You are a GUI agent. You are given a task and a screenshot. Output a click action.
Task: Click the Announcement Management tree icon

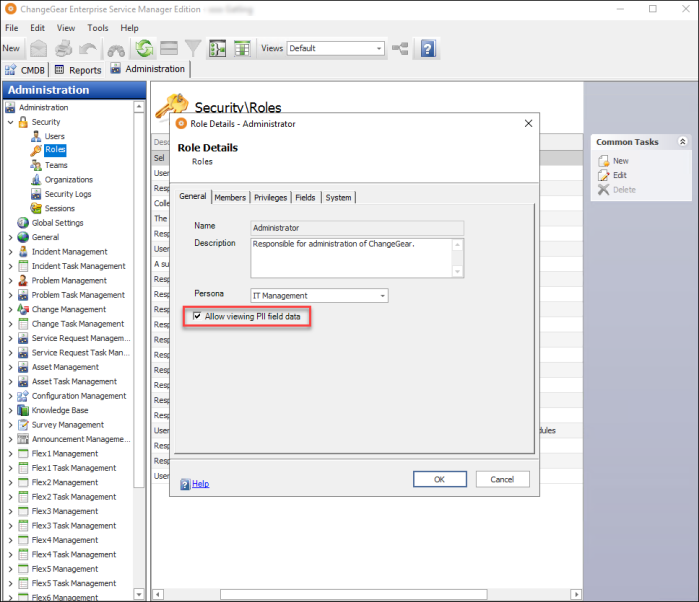click(x=23, y=439)
